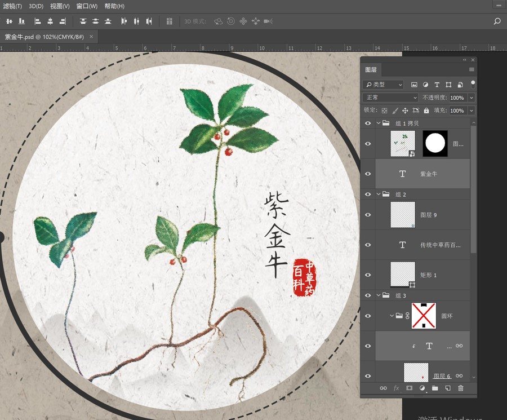
Task: Click the distribute right edges icon
Action: point(149,21)
